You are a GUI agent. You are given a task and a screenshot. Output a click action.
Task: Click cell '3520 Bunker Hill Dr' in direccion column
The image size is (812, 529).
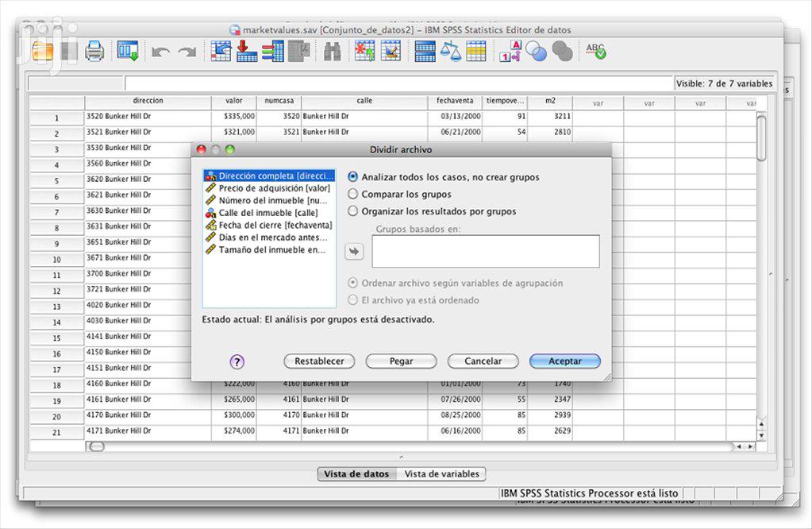click(x=148, y=117)
